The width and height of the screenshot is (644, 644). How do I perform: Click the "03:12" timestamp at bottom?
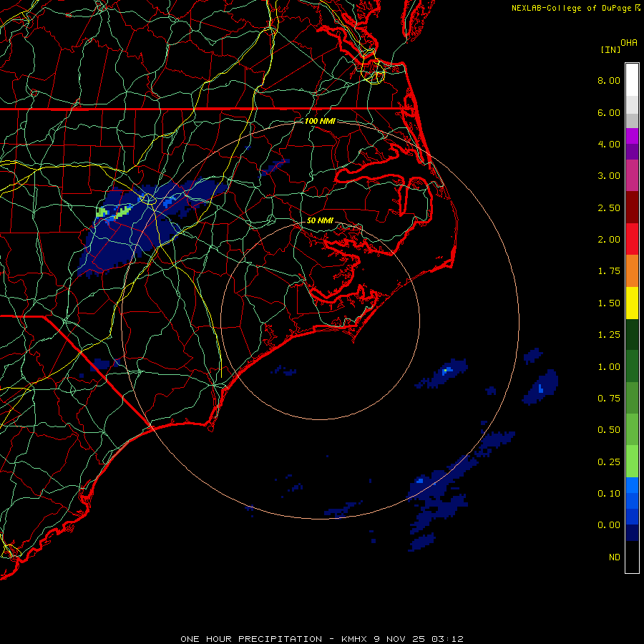tap(447, 639)
